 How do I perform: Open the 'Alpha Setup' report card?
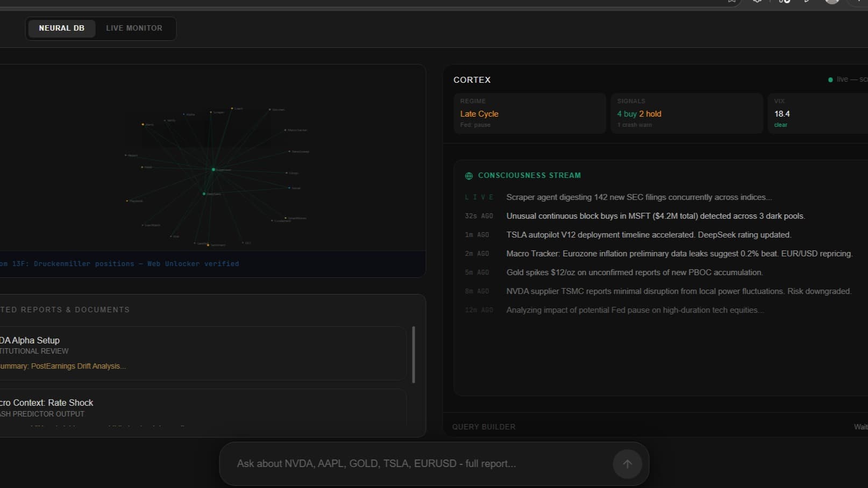click(x=203, y=353)
